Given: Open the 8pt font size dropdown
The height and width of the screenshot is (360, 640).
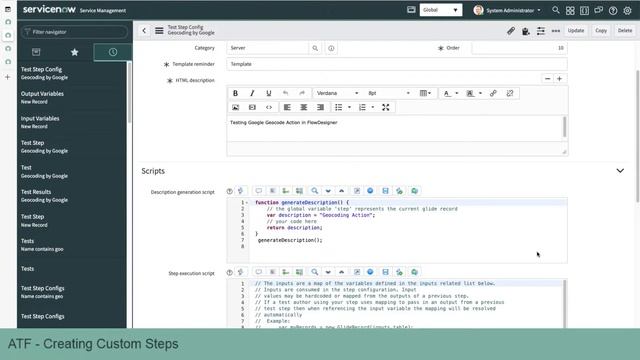Looking at the screenshot, I should (x=389, y=93).
